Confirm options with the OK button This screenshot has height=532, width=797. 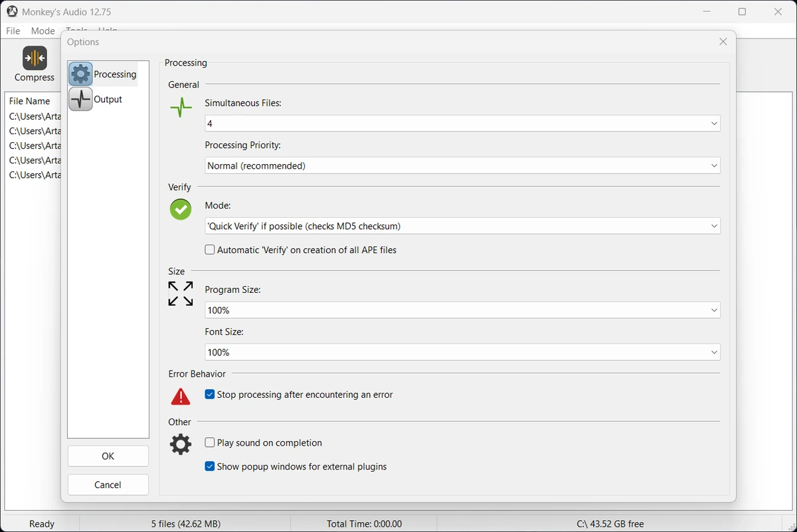pyautogui.click(x=108, y=456)
